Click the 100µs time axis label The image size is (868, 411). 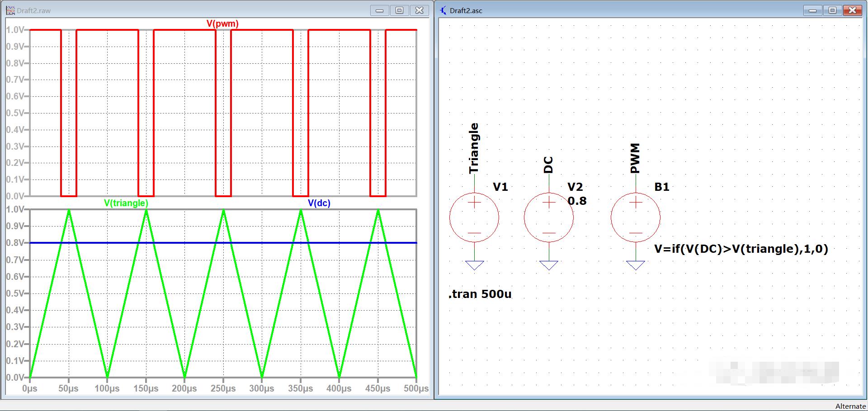tap(107, 388)
